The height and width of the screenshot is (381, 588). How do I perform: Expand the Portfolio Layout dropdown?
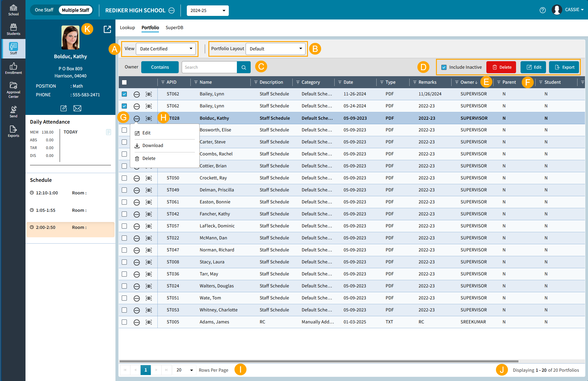pos(275,49)
